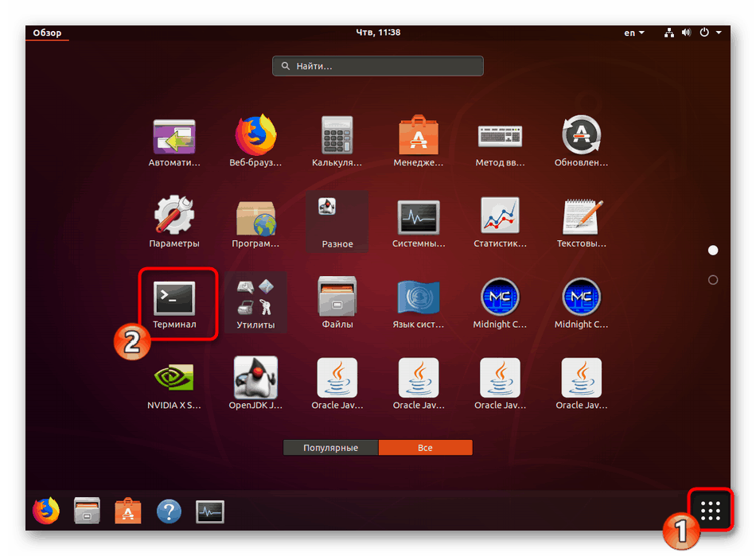756x556 pixels.
Task: Click the network status icon
Action: click(x=669, y=33)
